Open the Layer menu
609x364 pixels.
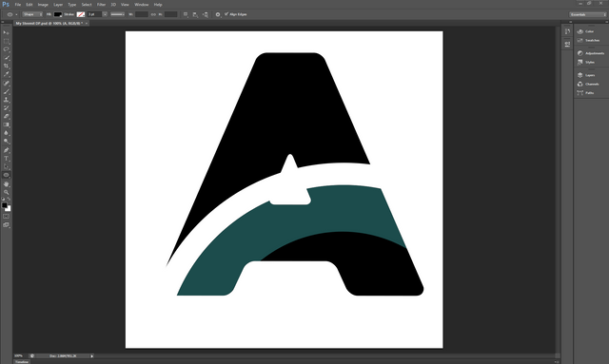[58, 5]
